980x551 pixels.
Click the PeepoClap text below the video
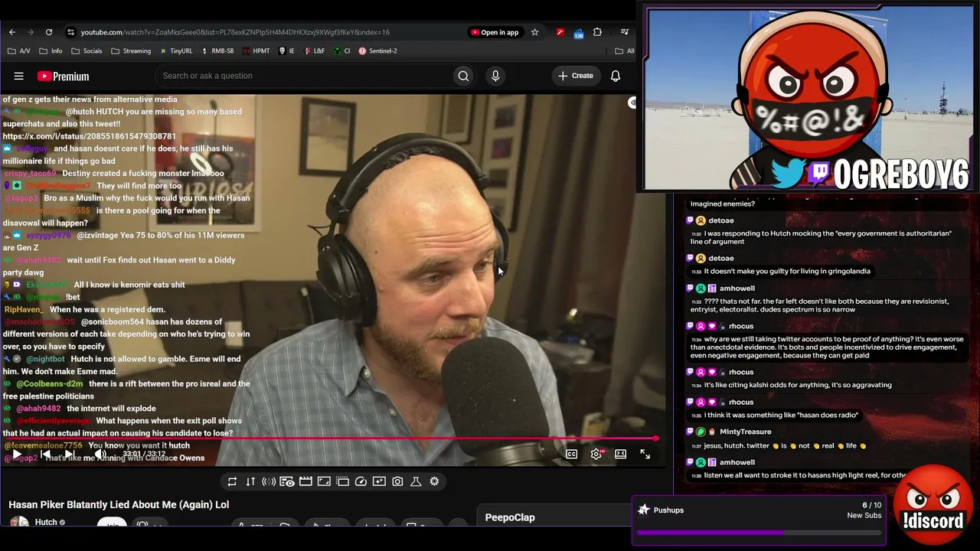point(510,517)
